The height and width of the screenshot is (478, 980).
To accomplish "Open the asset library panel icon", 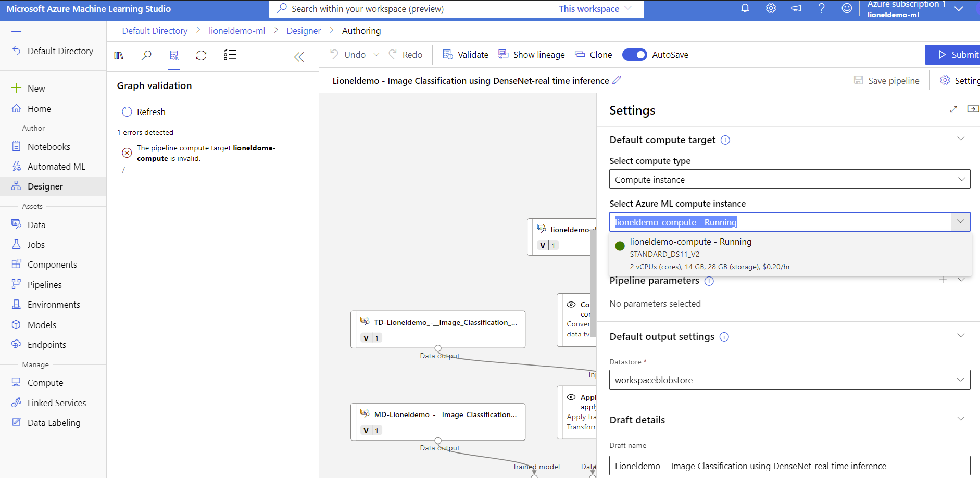I will click(x=119, y=55).
